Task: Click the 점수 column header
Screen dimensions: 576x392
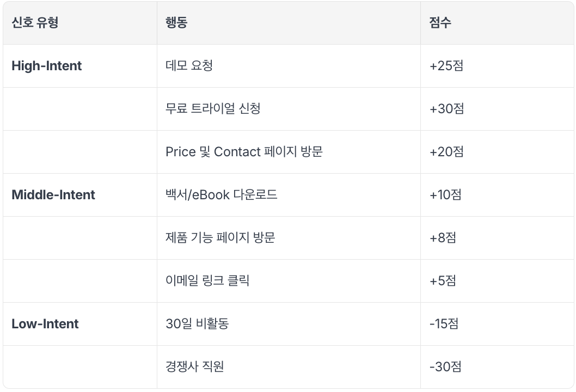Action: [x=440, y=23]
